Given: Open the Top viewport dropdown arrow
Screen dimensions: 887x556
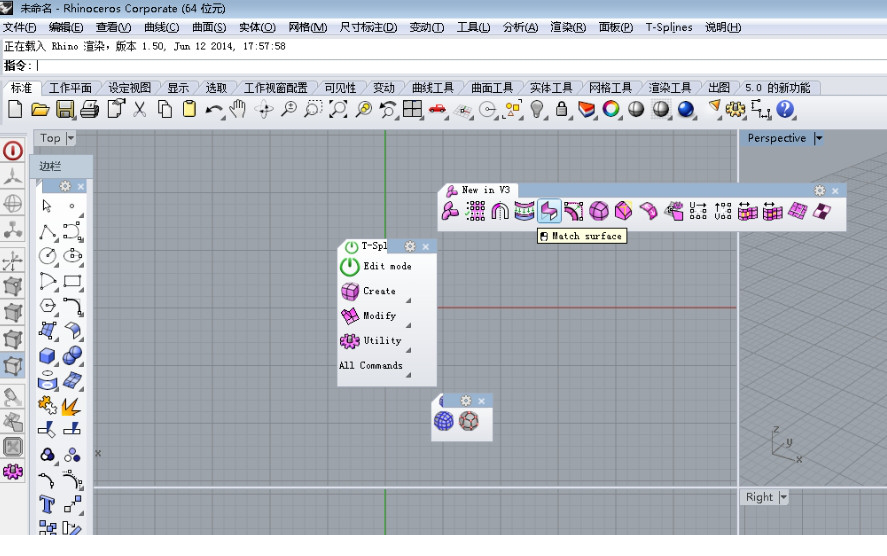Looking at the screenshot, I should coord(71,138).
